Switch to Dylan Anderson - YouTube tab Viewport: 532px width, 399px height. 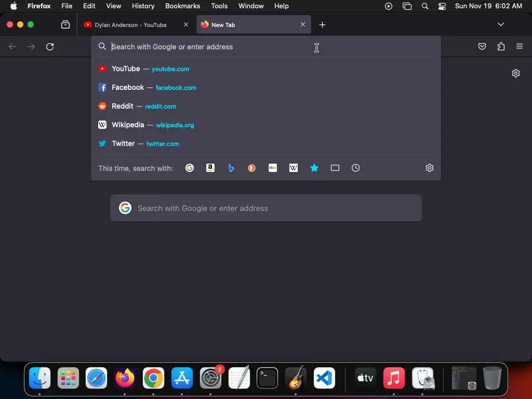point(136,24)
